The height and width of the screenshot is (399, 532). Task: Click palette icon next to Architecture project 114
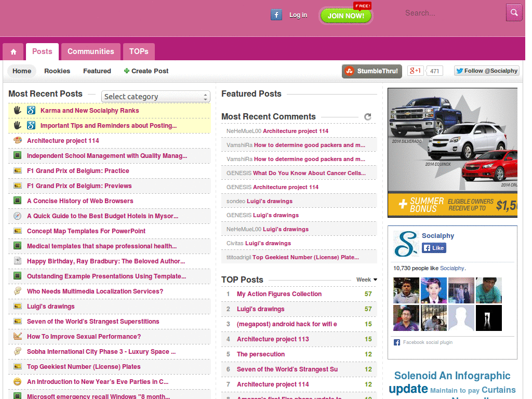[x=17, y=140]
